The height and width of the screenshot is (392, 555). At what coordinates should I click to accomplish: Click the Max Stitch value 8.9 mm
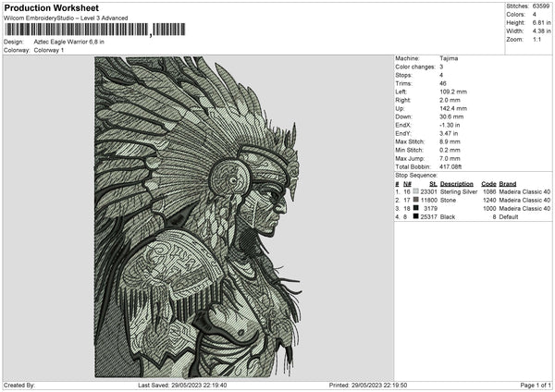450,141
